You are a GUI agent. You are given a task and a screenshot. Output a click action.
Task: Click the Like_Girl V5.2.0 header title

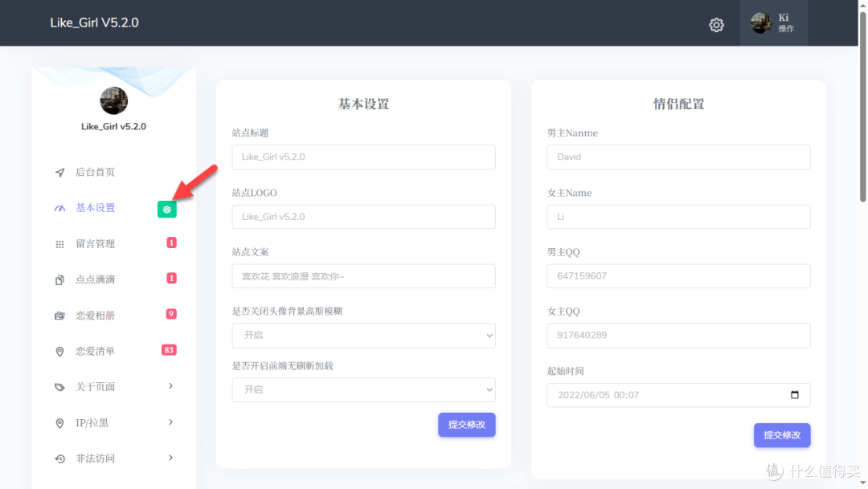94,22
